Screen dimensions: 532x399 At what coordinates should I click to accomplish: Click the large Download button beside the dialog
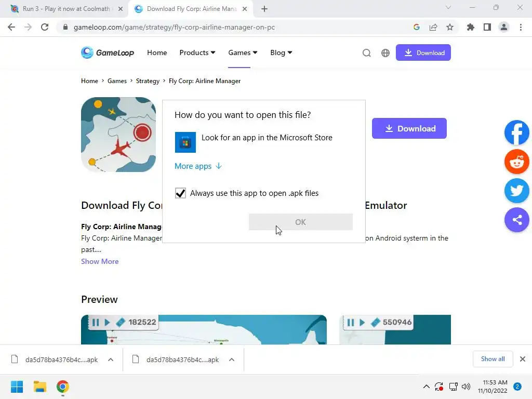(409, 128)
